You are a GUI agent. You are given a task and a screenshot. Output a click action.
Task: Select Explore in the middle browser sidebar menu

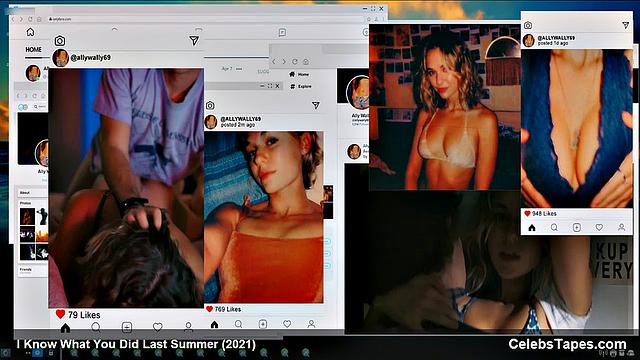pyautogui.click(x=301, y=87)
